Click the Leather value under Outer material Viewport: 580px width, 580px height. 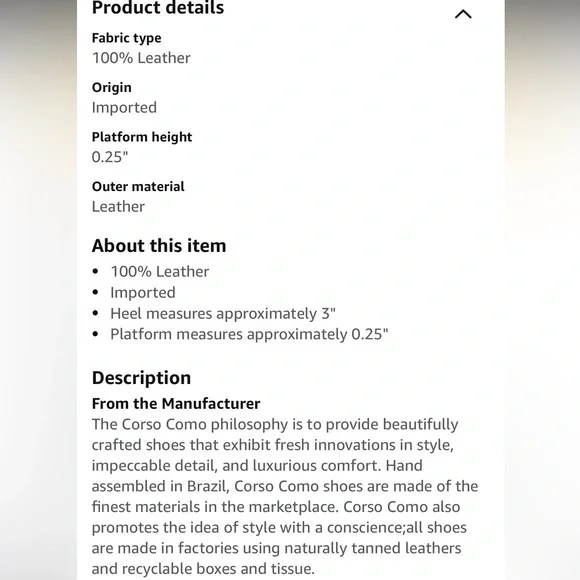118,206
